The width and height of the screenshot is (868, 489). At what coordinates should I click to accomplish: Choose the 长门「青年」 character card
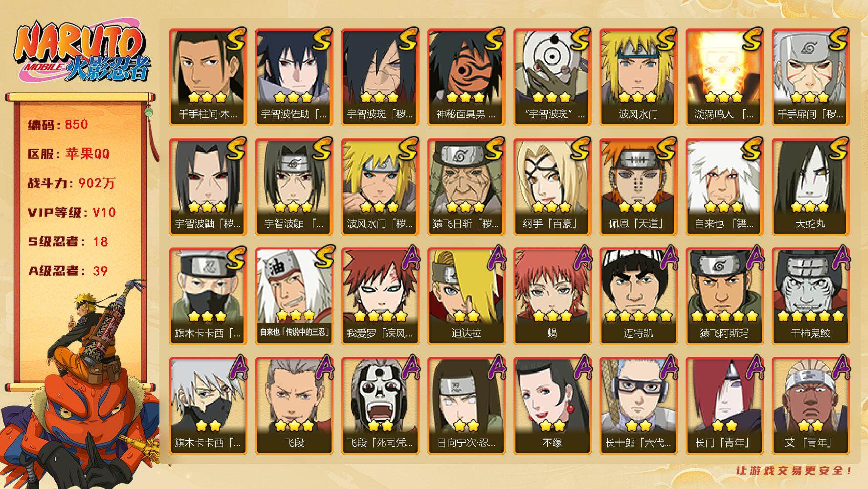point(724,406)
